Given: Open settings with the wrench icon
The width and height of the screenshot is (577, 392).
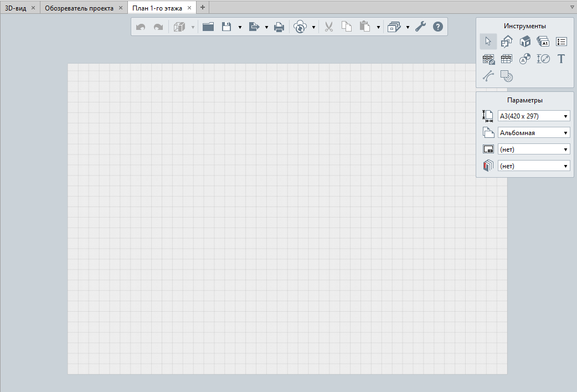Looking at the screenshot, I should [x=420, y=27].
